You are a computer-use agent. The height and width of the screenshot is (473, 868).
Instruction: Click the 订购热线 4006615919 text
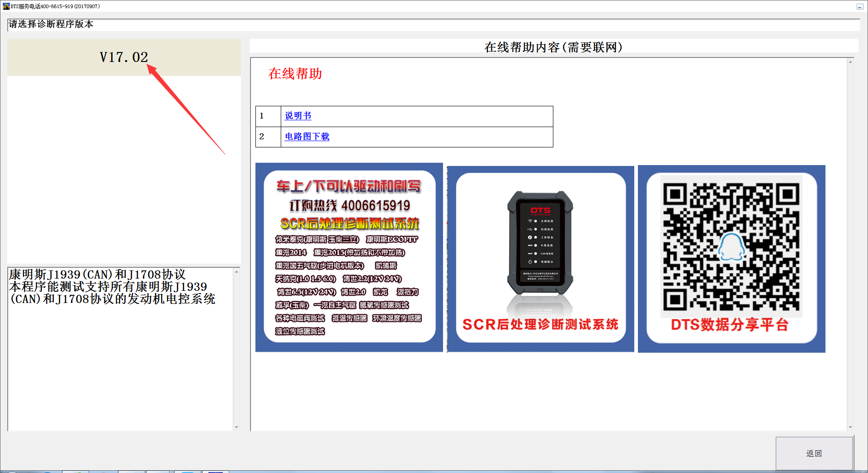click(349, 206)
